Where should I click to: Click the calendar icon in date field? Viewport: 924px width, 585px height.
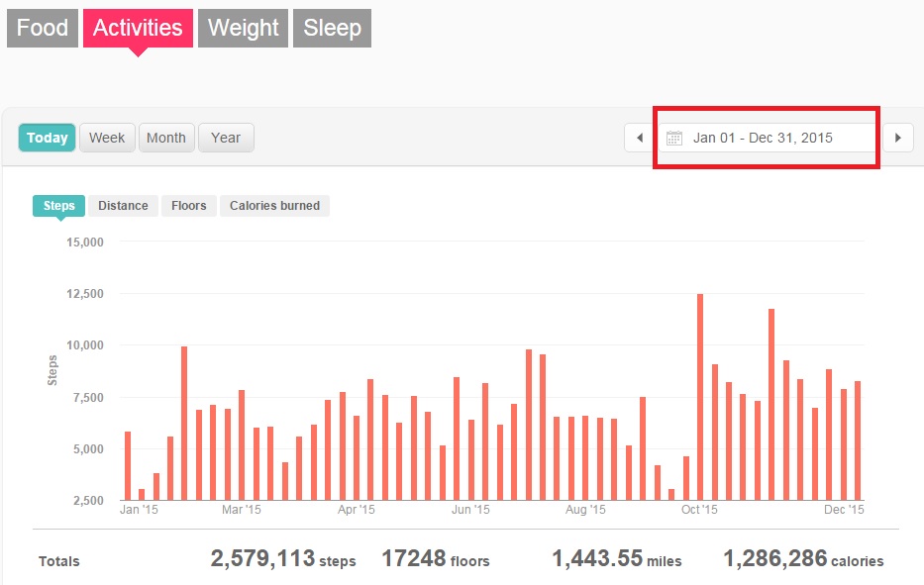(674, 138)
